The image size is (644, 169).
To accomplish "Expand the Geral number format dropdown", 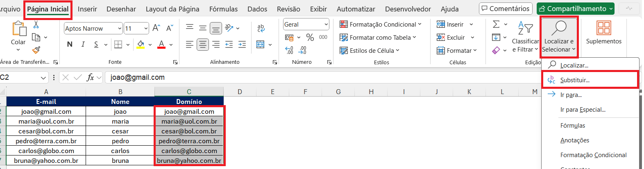I will pyautogui.click(x=326, y=25).
